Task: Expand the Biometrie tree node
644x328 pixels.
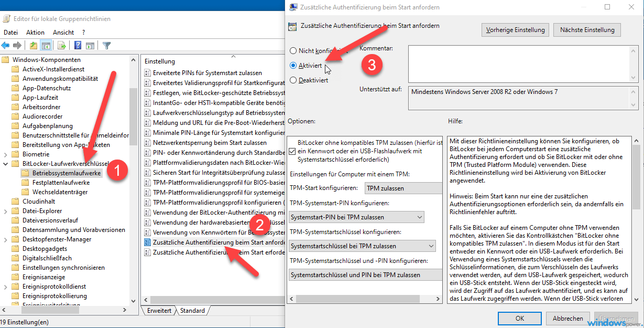Action: pyautogui.click(x=6, y=154)
